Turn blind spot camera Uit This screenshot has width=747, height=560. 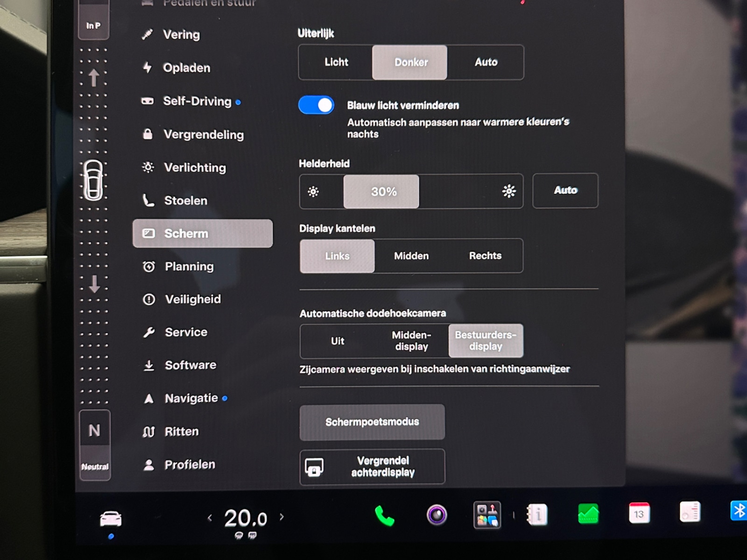point(337,341)
